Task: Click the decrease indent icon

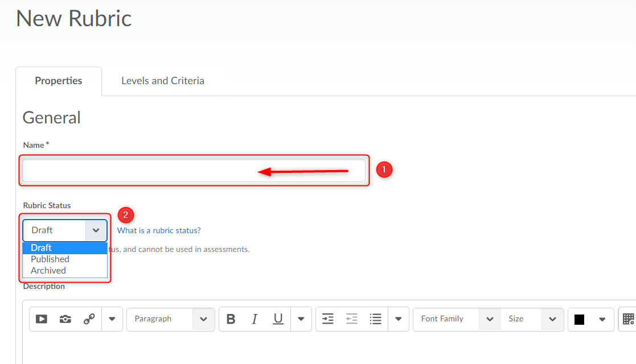Action: (x=352, y=319)
